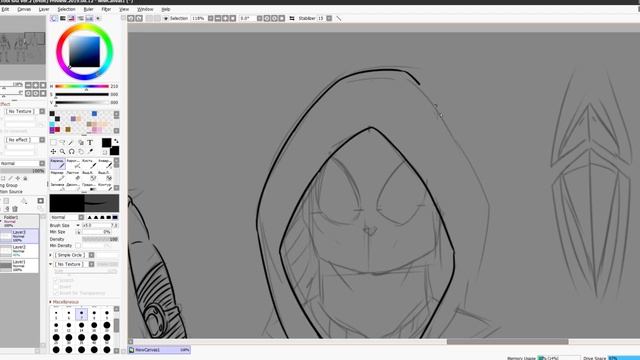Click the Redo button in top toolbar
Viewport: 640px width, 360px height.
click(139, 18)
